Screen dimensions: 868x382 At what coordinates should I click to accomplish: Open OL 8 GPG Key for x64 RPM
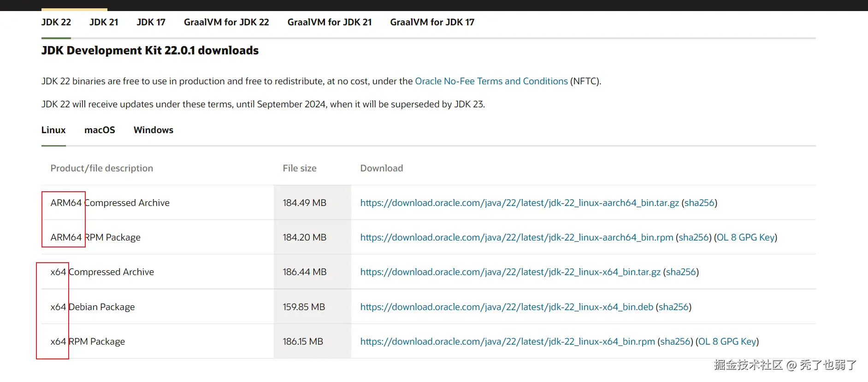pos(727,341)
